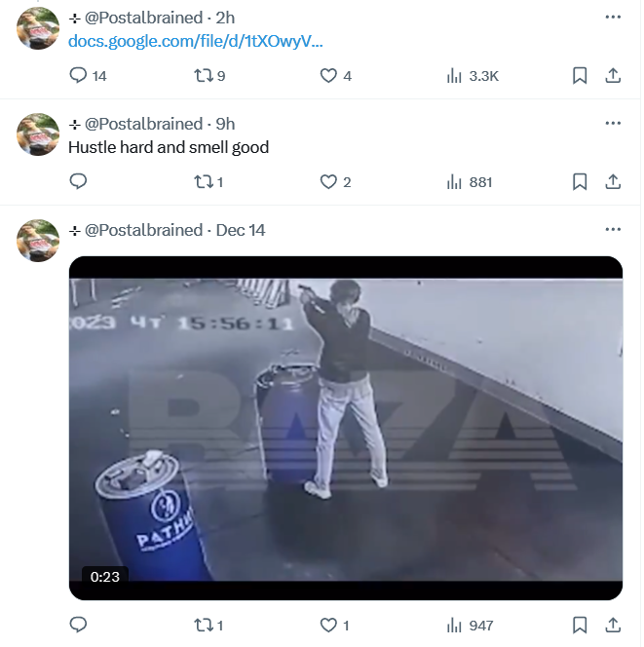The width and height of the screenshot is (644, 647).
Task: View analytics showing 3.3K views
Action: click(x=473, y=76)
